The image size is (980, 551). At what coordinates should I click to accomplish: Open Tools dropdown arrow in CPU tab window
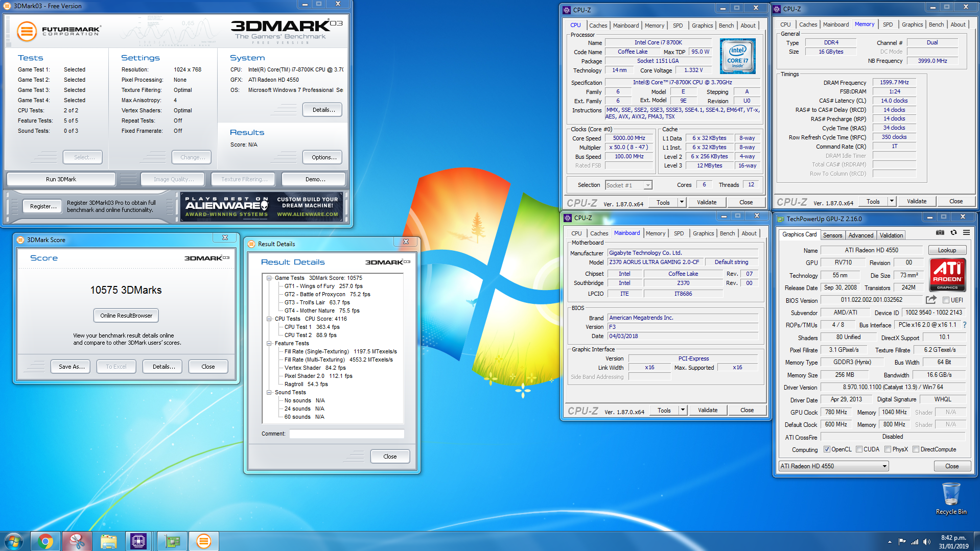pos(681,202)
